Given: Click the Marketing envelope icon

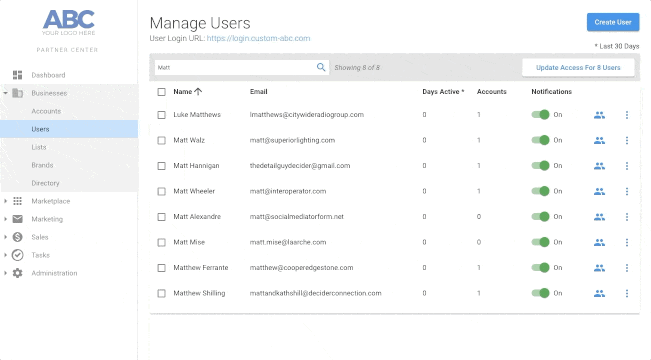Looking at the screenshot, I should click(17, 219).
